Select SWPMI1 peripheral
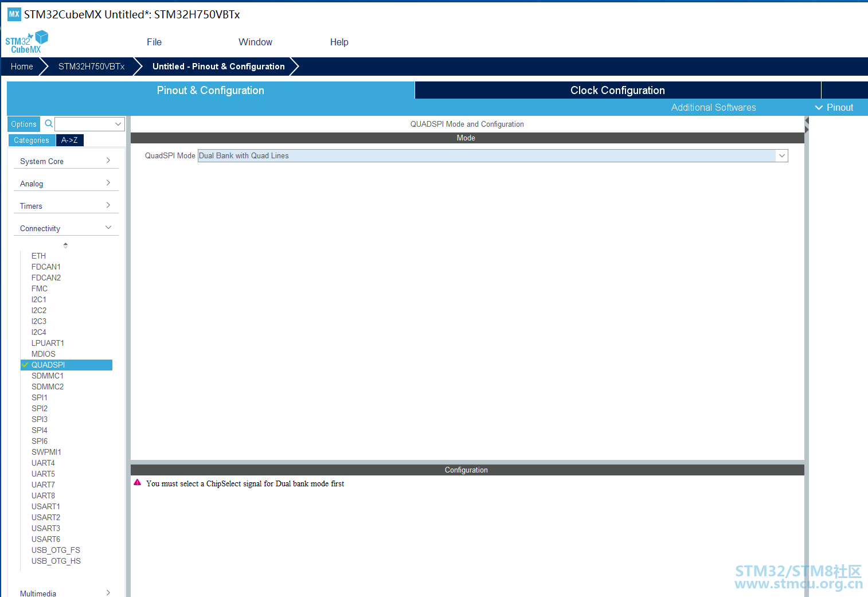Screen dimensions: 868x597 pyautogui.click(x=46, y=452)
